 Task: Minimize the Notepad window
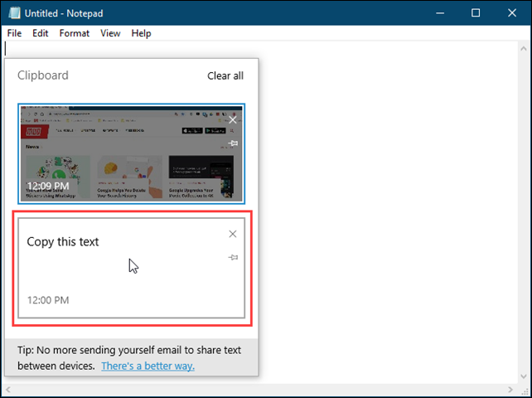[x=440, y=13]
